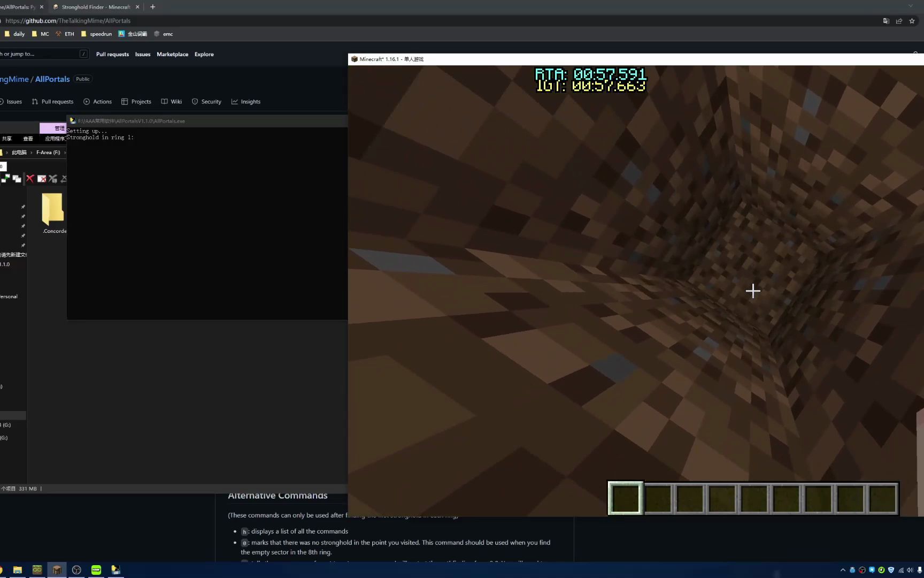
Task: Click the GitHub search or jump to field
Action: click(44, 54)
